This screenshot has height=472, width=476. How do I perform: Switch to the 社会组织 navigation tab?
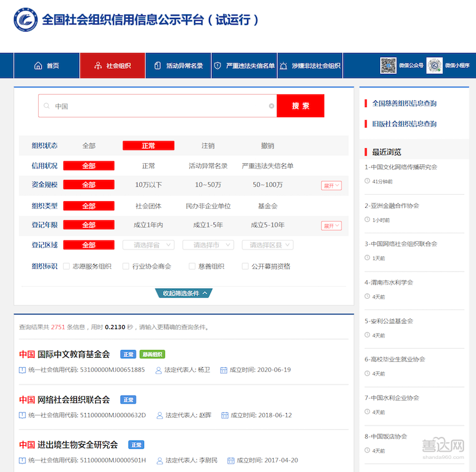(x=112, y=66)
